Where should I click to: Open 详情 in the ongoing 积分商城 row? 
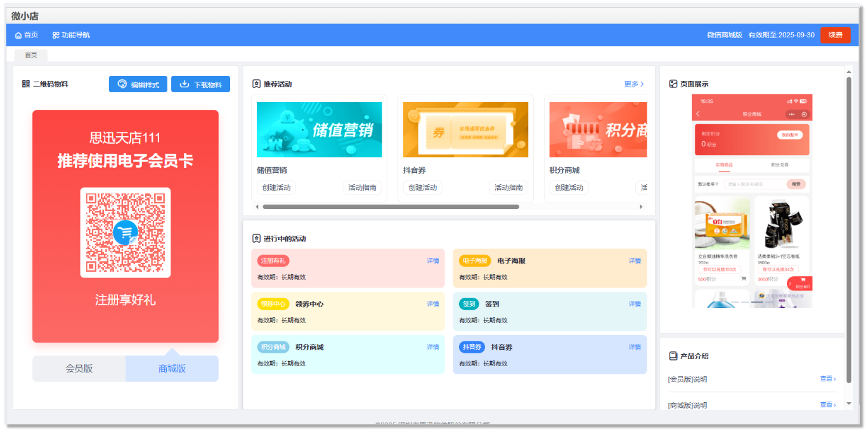click(x=433, y=347)
